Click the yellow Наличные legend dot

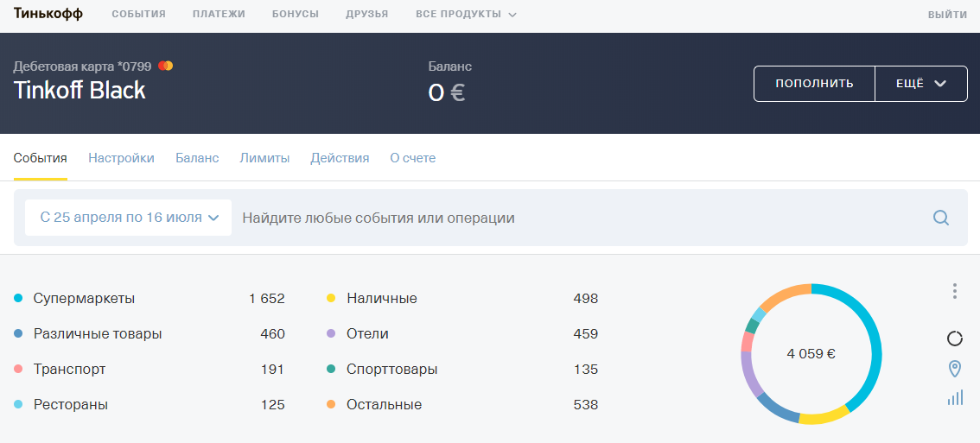click(331, 299)
